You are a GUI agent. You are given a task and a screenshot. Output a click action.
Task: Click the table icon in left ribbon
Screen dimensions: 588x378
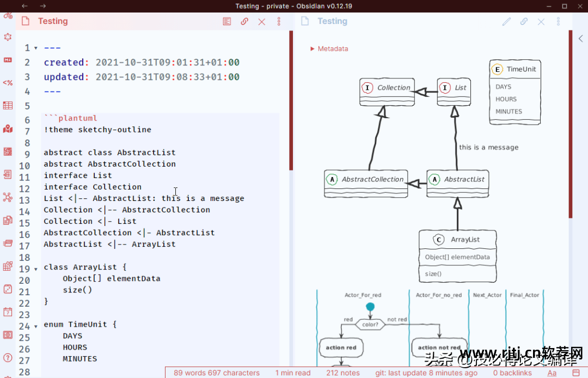click(x=8, y=106)
